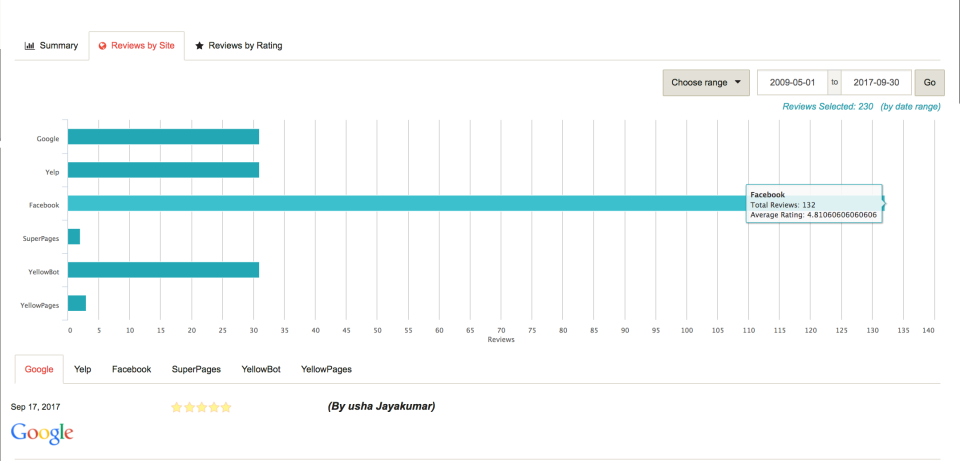
Task: Select the YellowBot reviews tab
Action: pos(261,369)
